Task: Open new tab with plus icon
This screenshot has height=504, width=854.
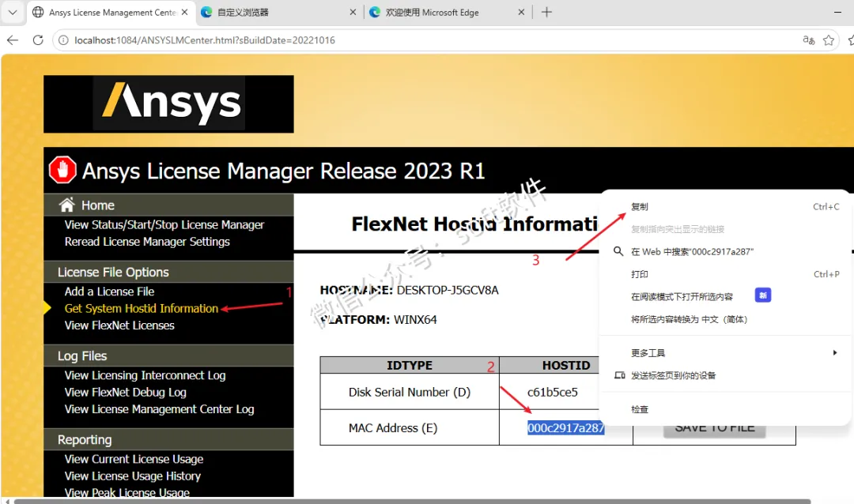Action: coord(546,12)
